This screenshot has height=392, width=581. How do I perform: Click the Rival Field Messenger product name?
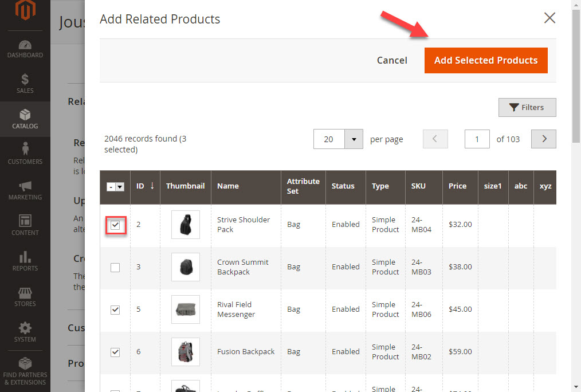(236, 309)
